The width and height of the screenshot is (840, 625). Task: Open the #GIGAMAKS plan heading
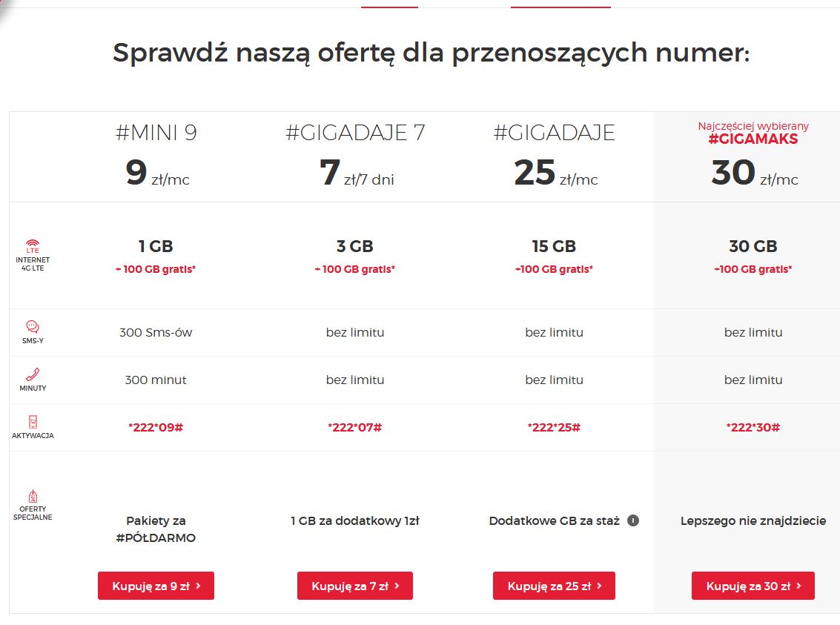point(753,139)
